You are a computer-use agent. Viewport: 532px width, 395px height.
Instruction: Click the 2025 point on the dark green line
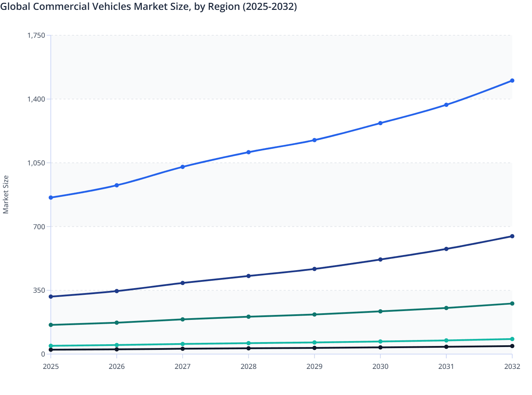(51, 325)
